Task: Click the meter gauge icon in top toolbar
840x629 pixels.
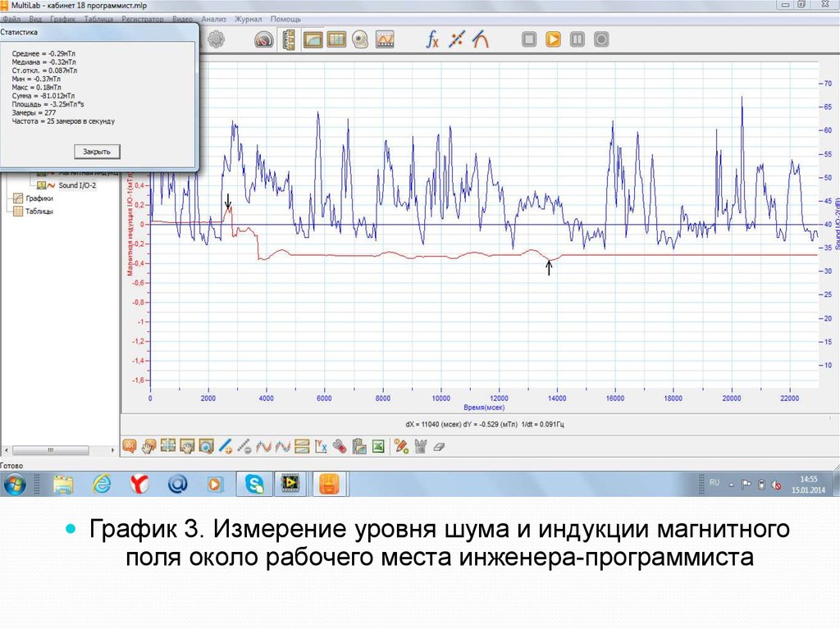Action: click(263, 39)
